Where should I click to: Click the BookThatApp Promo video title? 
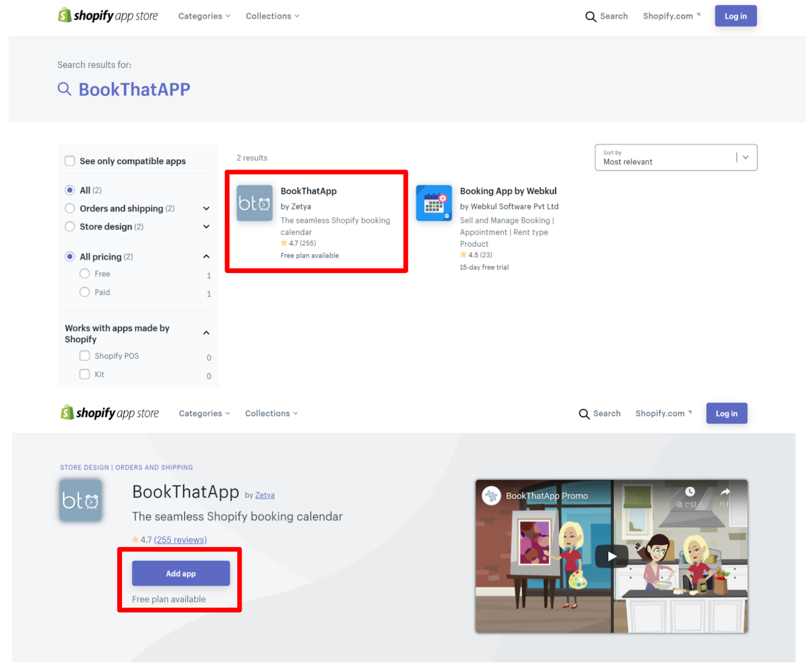(547, 496)
